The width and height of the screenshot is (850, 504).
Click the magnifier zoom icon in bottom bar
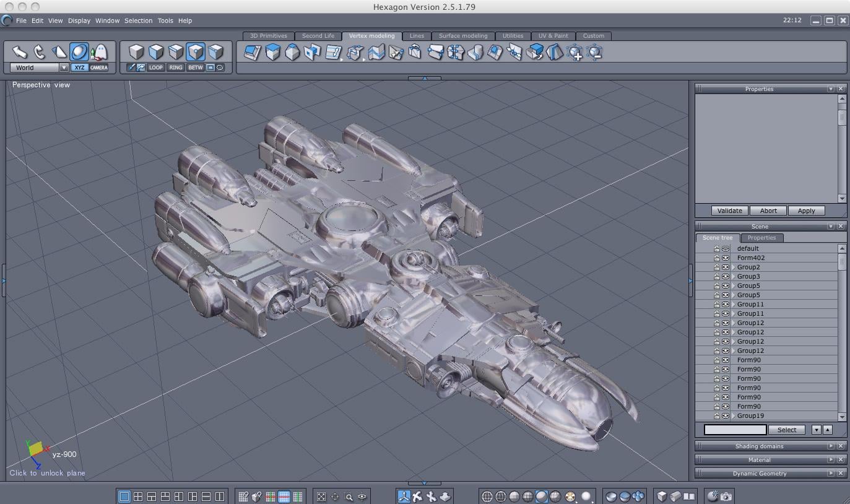(349, 497)
